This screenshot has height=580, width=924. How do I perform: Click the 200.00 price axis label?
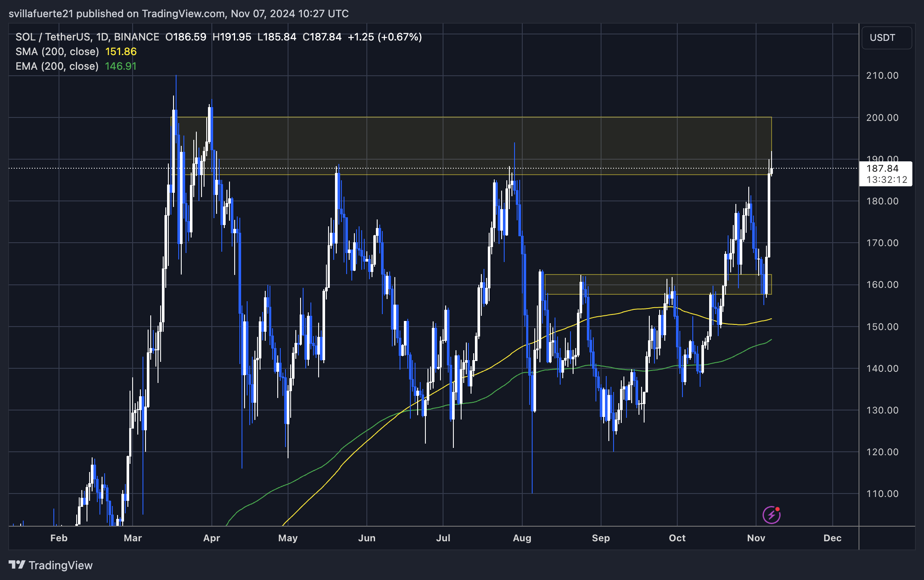[x=882, y=118]
